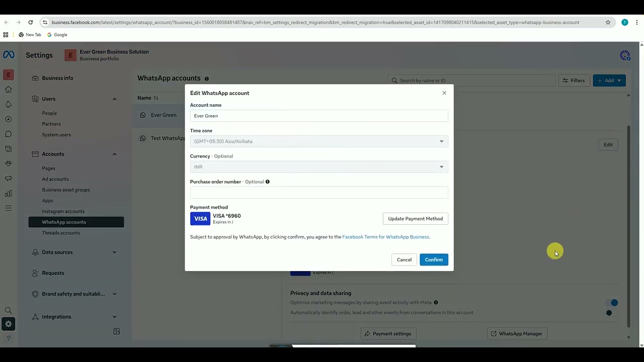Click the VISA card logo
644x362 pixels.
(200, 219)
